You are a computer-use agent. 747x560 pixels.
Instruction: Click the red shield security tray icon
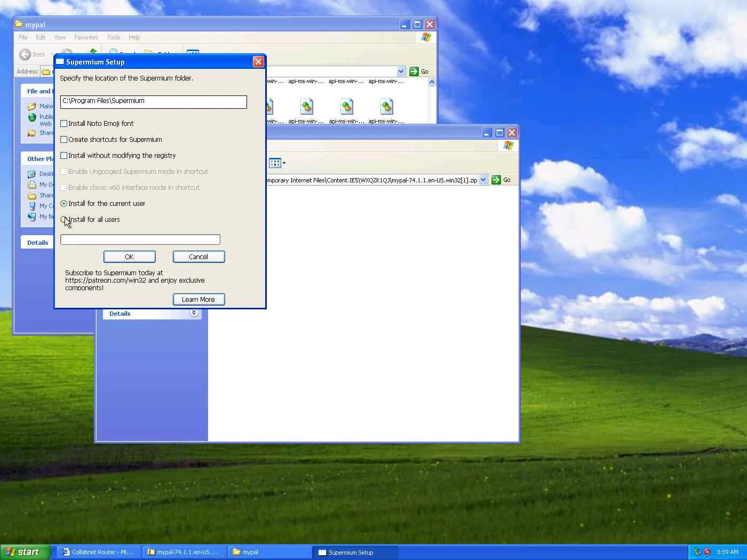pyautogui.click(x=708, y=552)
